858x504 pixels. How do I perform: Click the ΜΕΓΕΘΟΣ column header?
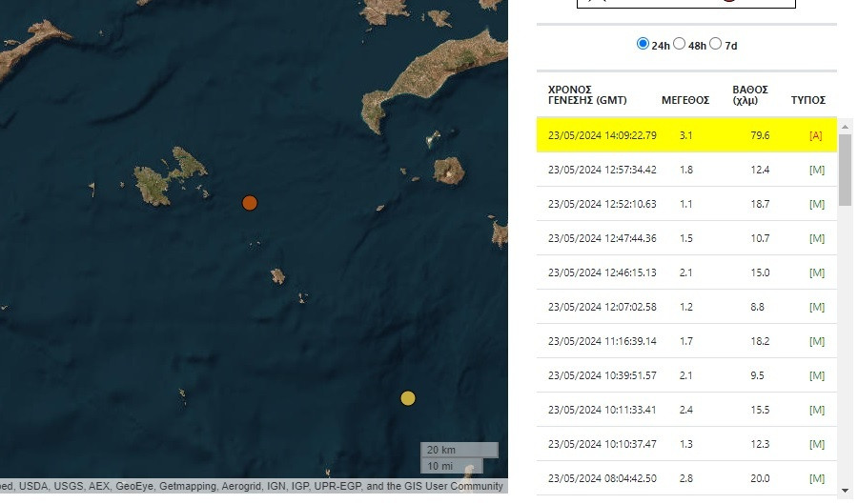[685, 101]
